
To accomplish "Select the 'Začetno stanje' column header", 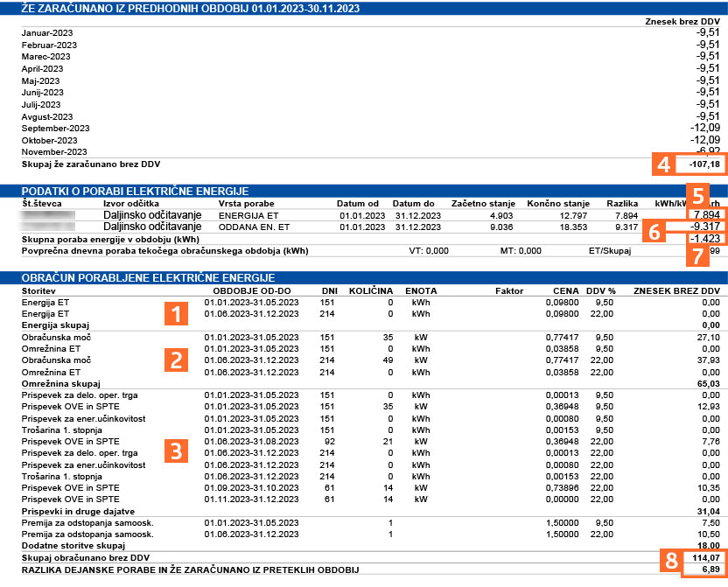I will click(x=483, y=203).
